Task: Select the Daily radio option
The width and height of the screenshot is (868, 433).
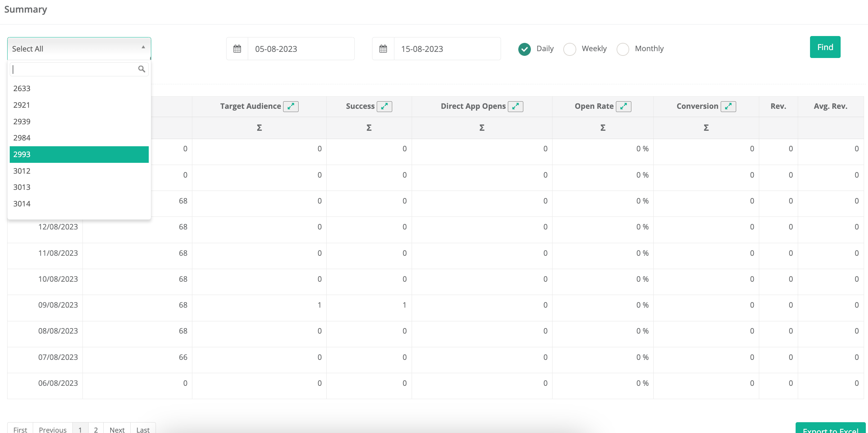Action: pos(524,49)
